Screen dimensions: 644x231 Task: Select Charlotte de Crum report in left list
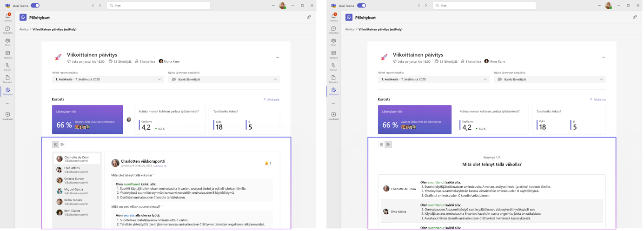click(x=77, y=158)
